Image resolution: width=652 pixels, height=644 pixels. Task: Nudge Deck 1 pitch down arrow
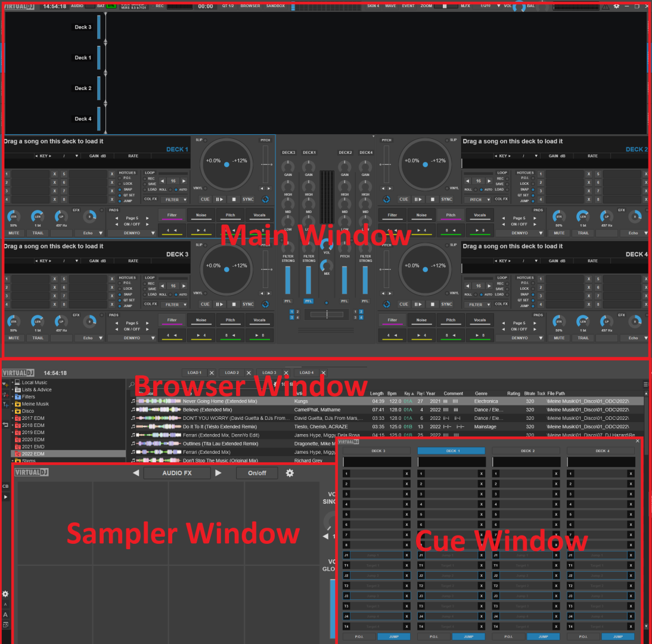point(262,188)
